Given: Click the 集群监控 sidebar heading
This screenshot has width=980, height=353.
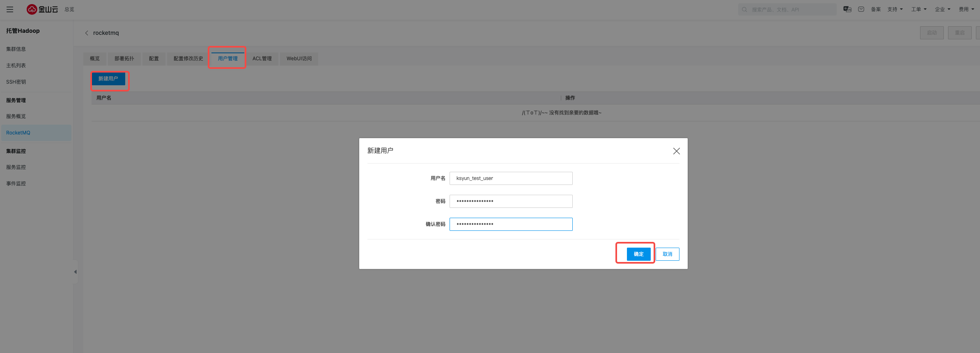Looking at the screenshot, I should [16, 151].
